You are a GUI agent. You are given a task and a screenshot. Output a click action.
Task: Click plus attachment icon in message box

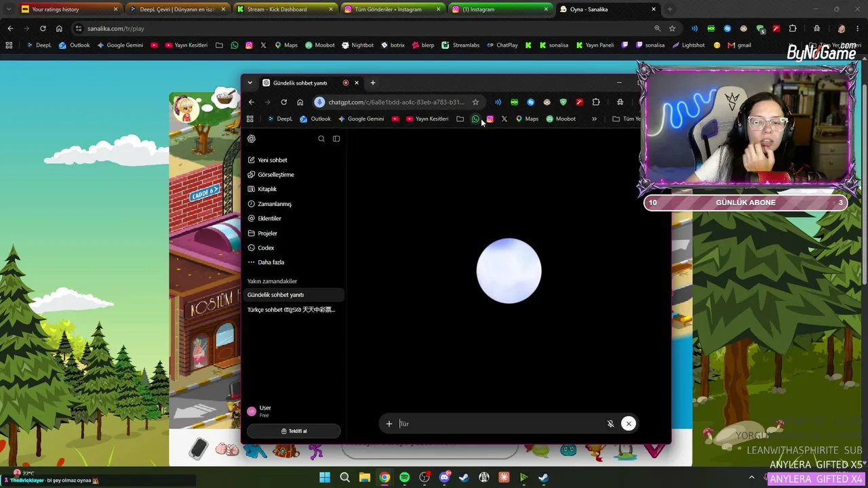[x=389, y=424]
